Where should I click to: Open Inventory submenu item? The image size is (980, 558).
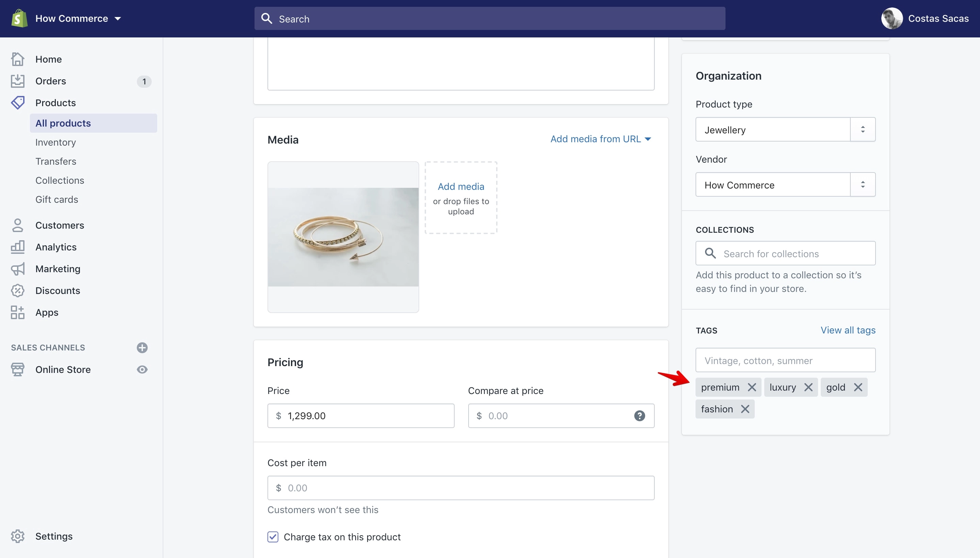click(55, 142)
